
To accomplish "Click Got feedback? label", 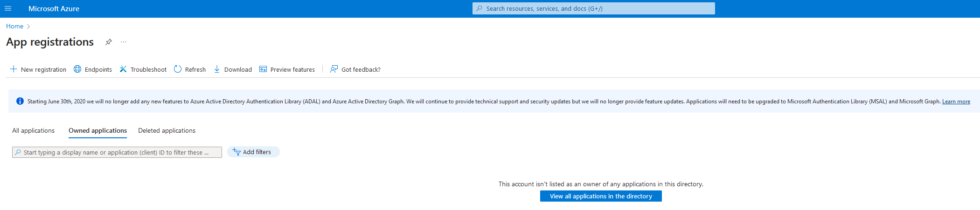I will (361, 69).
